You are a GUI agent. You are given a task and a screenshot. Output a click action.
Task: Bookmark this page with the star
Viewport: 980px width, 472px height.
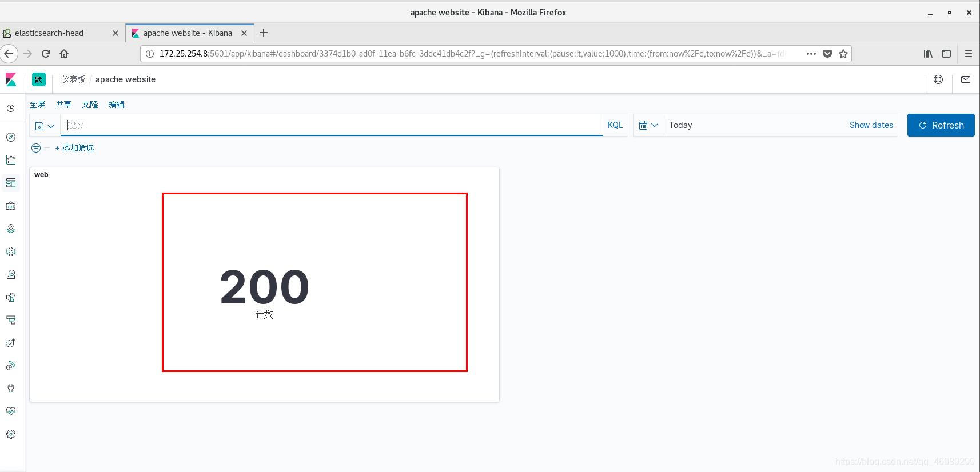point(843,54)
